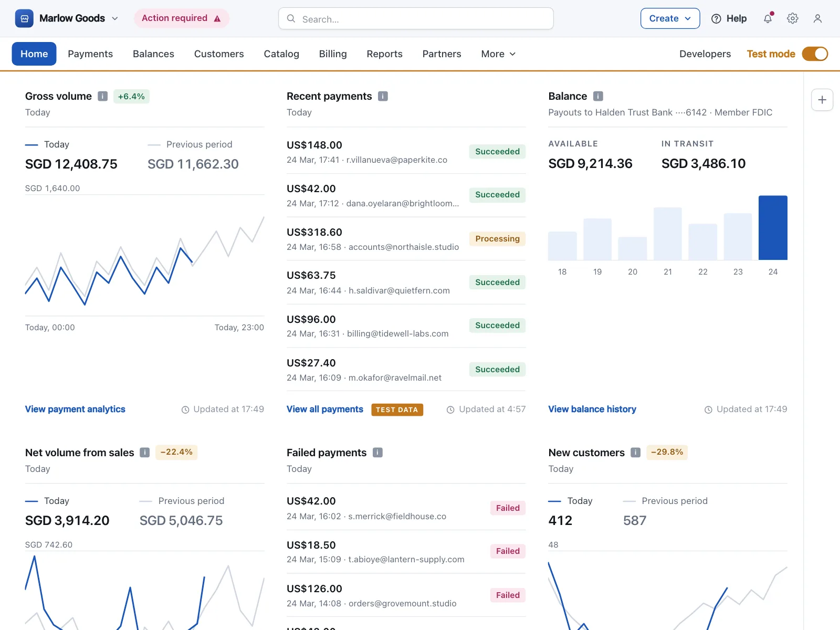Click the Failed badge for s.merrick payment
840x630 pixels.
[x=508, y=508]
